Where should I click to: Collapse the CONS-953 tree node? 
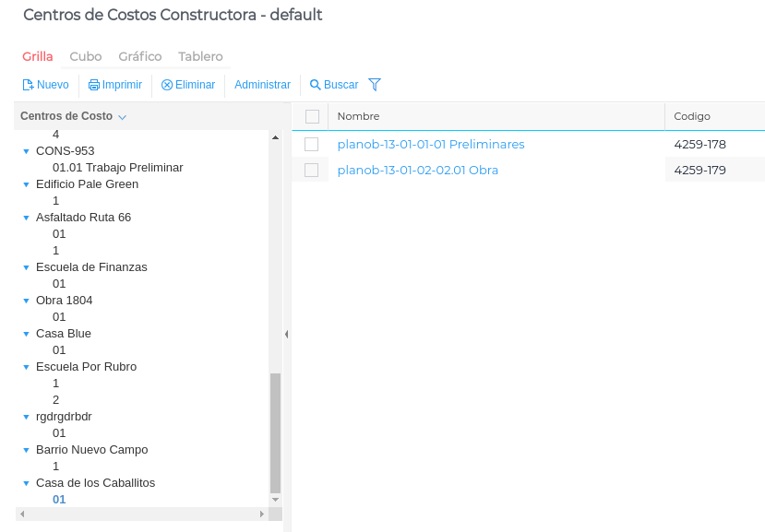click(x=27, y=151)
